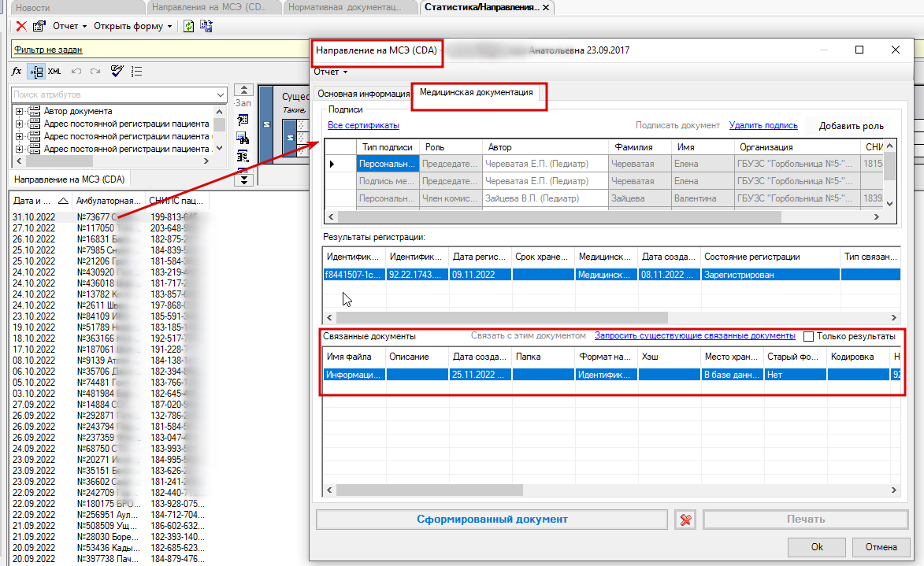Click into the 'Поиск атрибутов' search field
924x566 pixels.
coord(113,94)
